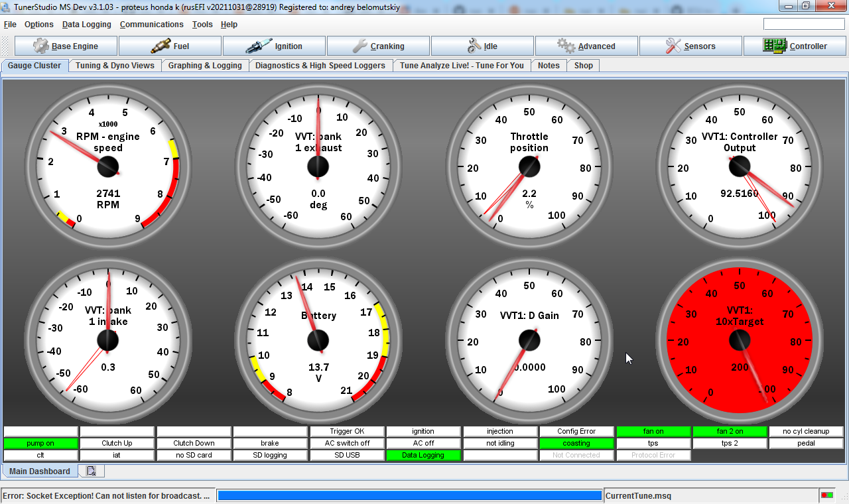Open the Sensors tools menu

(690, 46)
